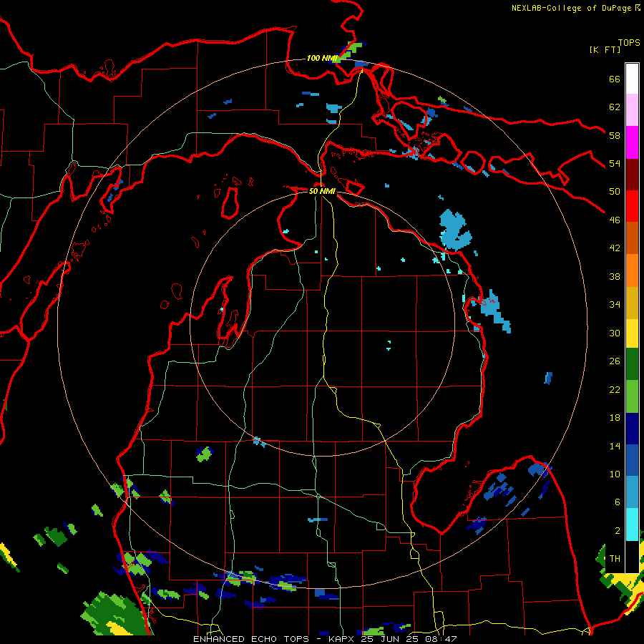This screenshot has width=644, height=644.
Task: Select the cyan 2 kft legend color
Action: pyautogui.click(x=632, y=525)
